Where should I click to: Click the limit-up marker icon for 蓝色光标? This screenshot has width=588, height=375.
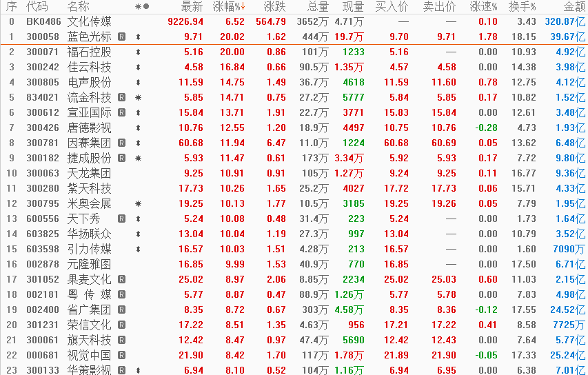tap(138, 37)
